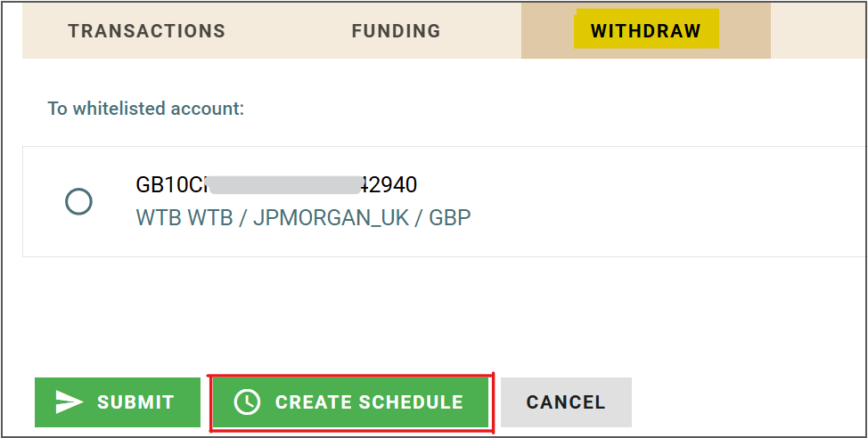
Task: Click empty space in the whitelisted account row
Action: 668,202
